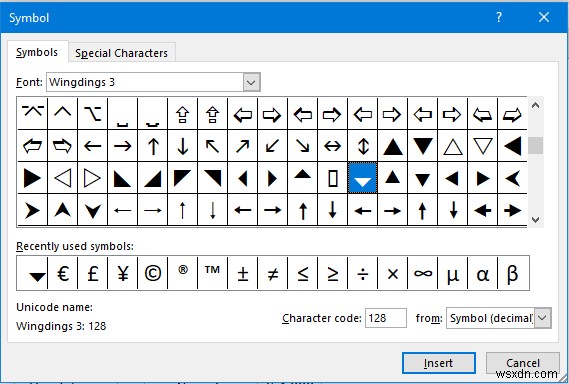Choose the Yen sign in recent symbols

tap(122, 273)
